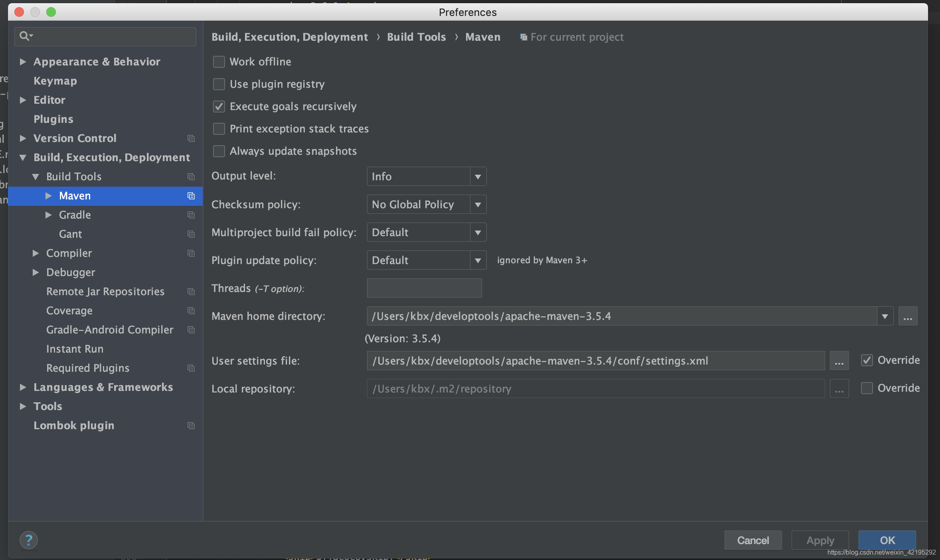
Task: Click the help question mark icon
Action: click(x=29, y=540)
